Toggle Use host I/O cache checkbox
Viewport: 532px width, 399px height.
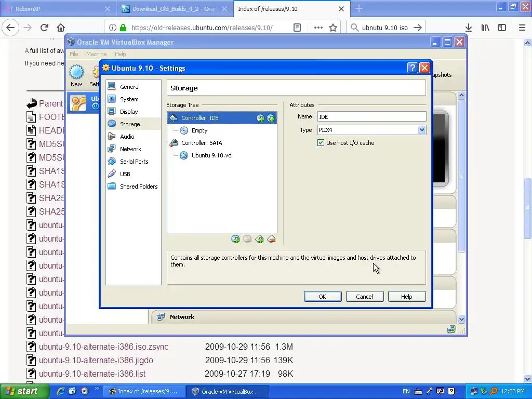[x=321, y=143]
